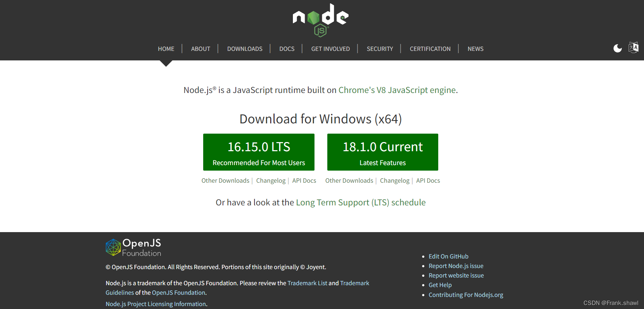Open the NEWS nav item
The height and width of the screenshot is (309, 644).
click(x=475, y=49)
